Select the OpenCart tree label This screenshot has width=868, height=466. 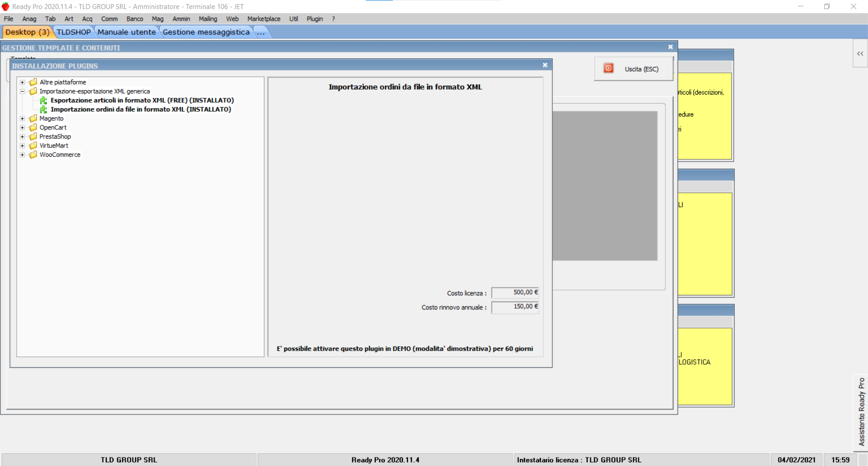[x=53, y=128]
